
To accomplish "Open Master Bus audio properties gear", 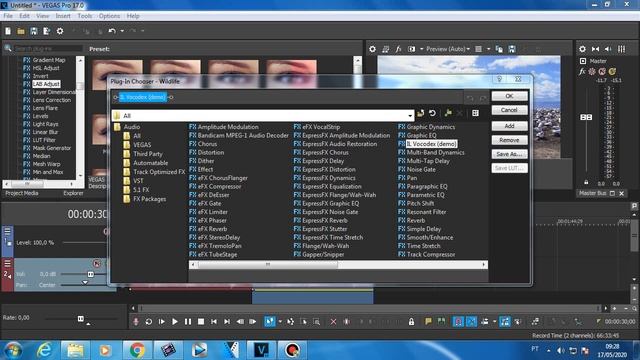I will point(582,49).
